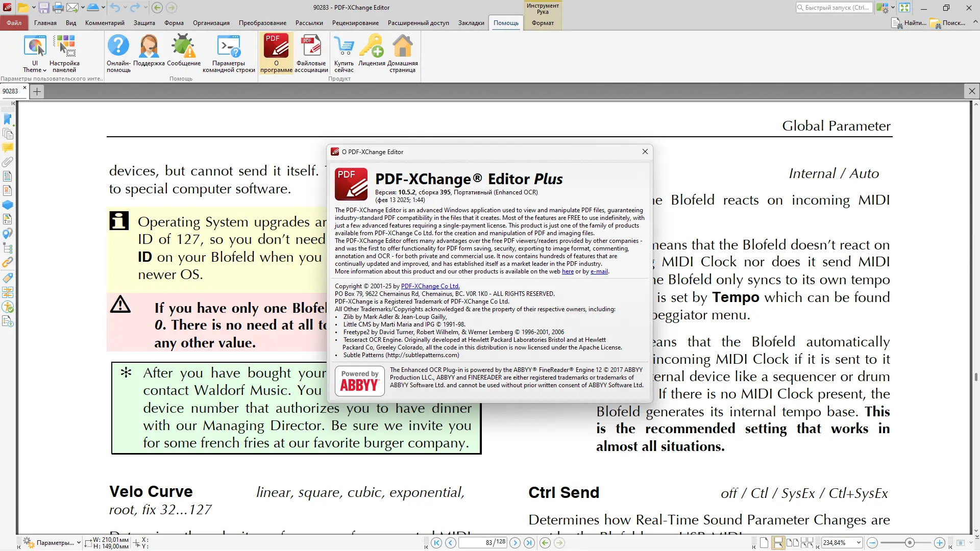Toggle continuous page layout mode

coord(778,543)
